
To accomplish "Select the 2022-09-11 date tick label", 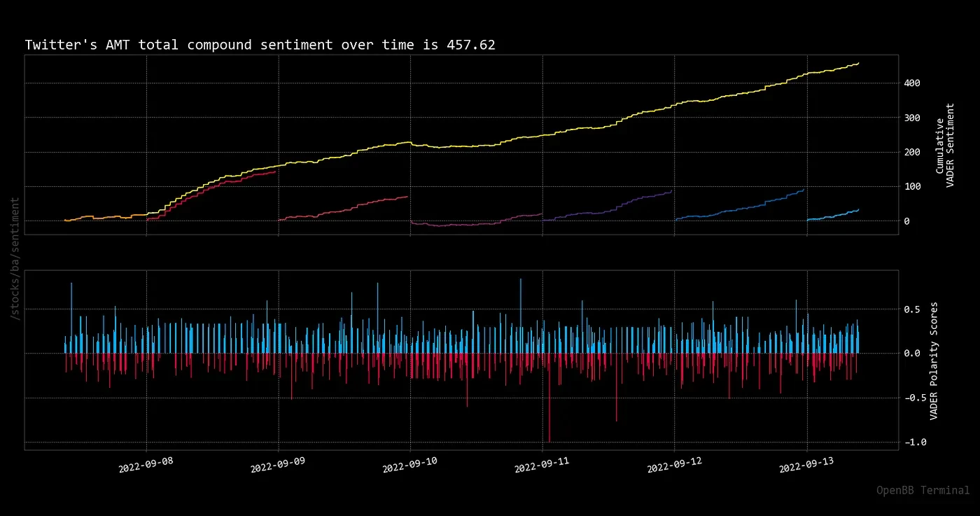I will (542, 466).
